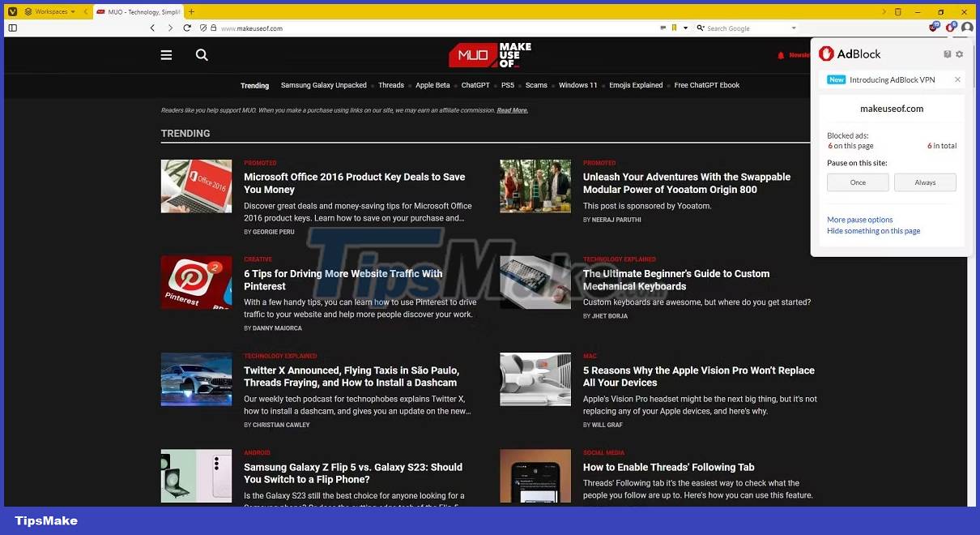Screen dimensions: 980x535
Task: Open closed tabs trash icon in tab bar
Action: click(898, 11)
